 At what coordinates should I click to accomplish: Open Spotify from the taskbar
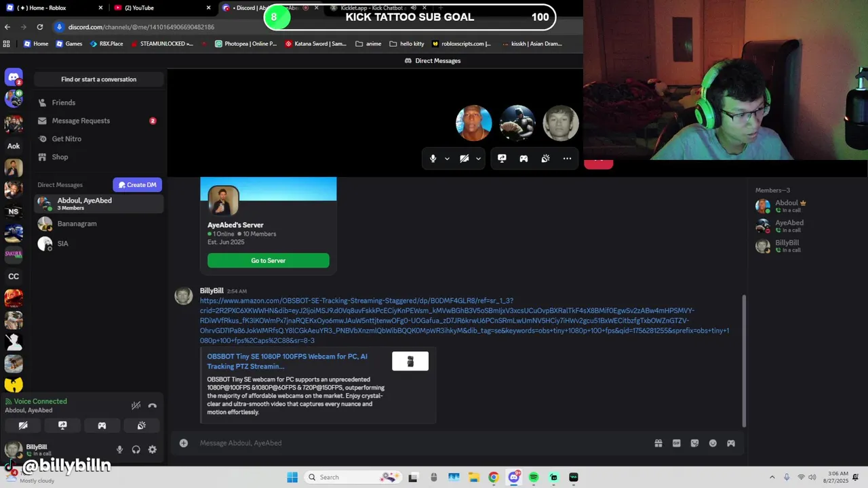(534, 477)
